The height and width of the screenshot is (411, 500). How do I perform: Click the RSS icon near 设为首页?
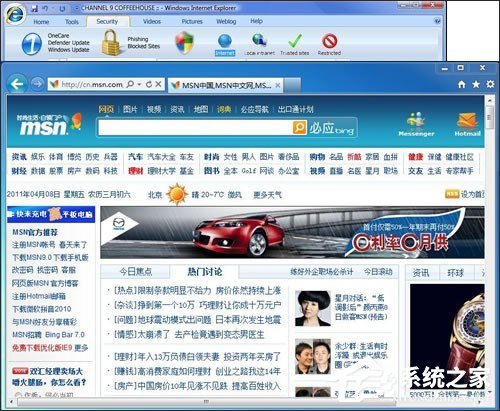[452, 194]
